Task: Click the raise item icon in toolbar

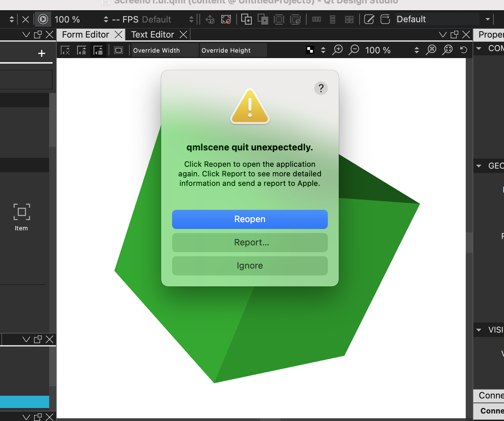Action: click(247, 19)
